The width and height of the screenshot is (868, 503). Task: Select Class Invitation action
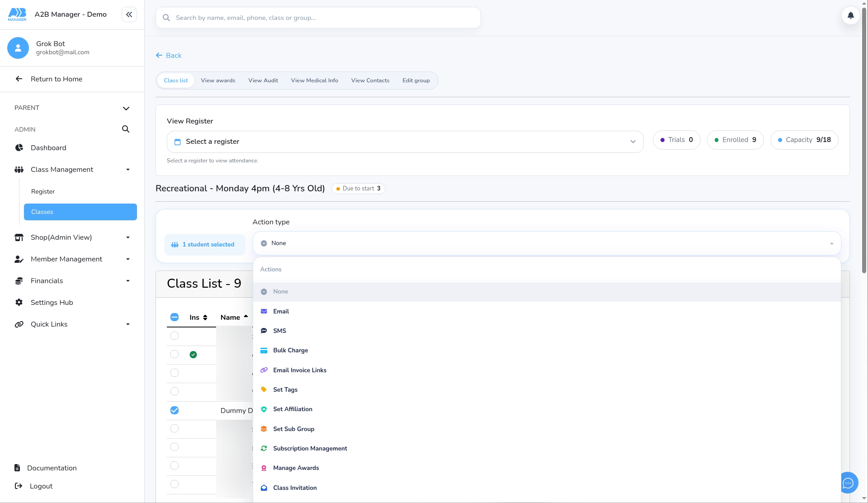pos(547,488)
